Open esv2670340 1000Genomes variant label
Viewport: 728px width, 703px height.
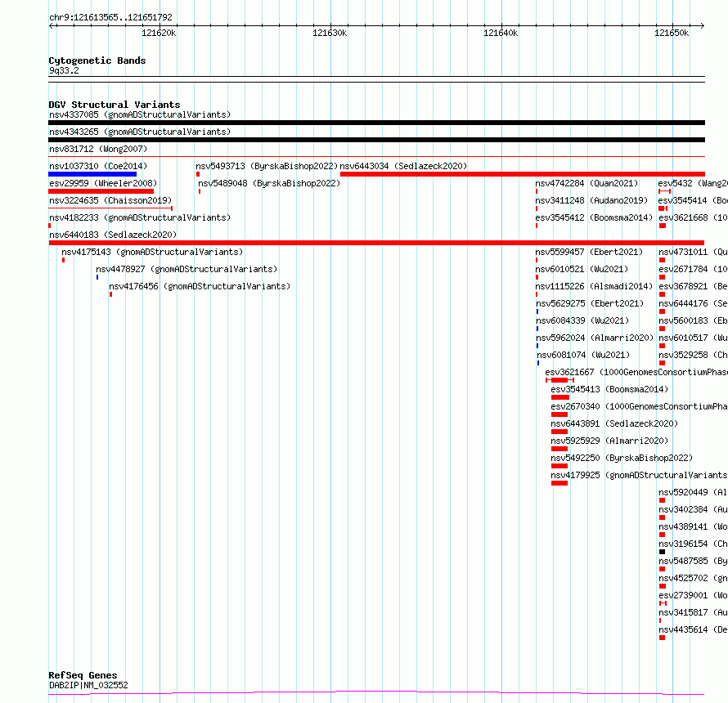640,406
